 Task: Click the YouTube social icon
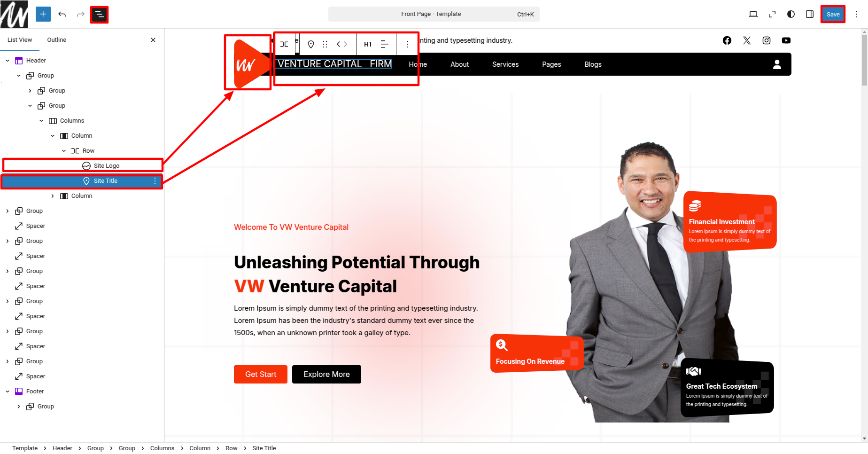[786, 40]
